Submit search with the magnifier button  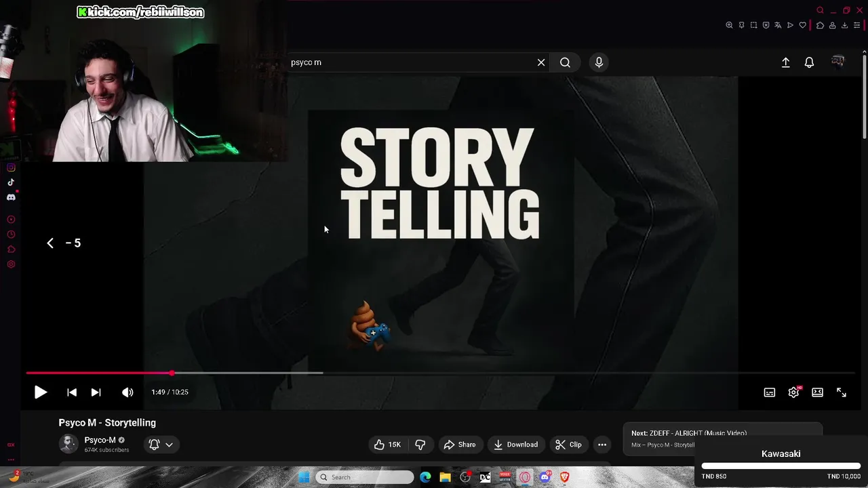565,62
